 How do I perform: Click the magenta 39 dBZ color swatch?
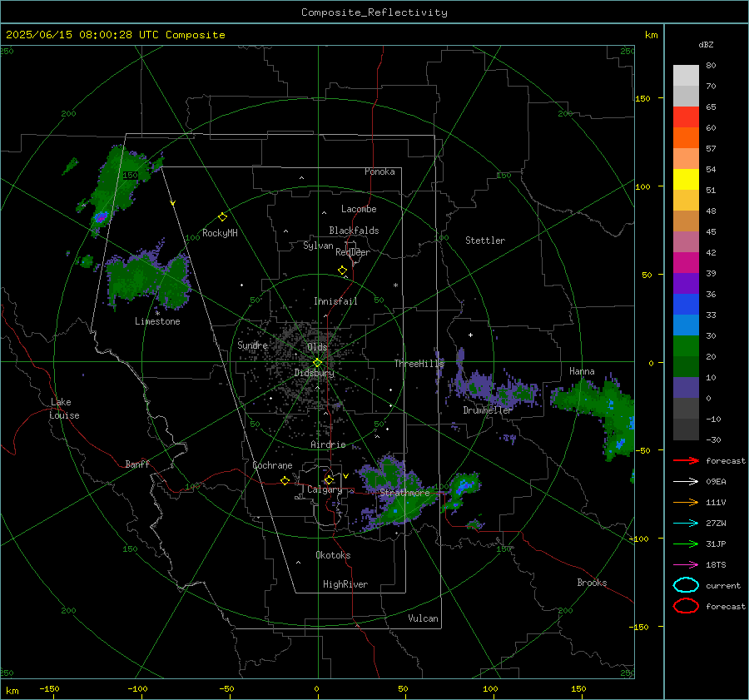coord(686,263)
